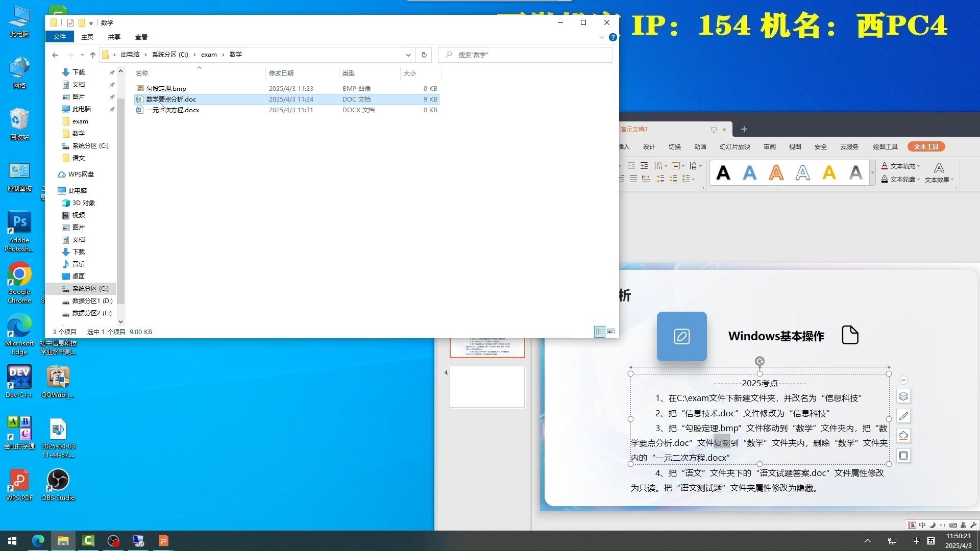
Task: Open Control Panel desktop icon
Action: [x=19, y=176]
